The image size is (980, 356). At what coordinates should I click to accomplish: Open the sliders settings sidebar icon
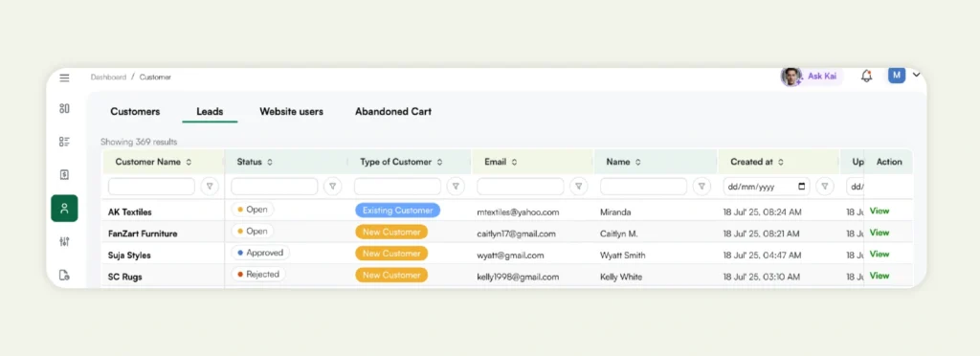point(64,241)
